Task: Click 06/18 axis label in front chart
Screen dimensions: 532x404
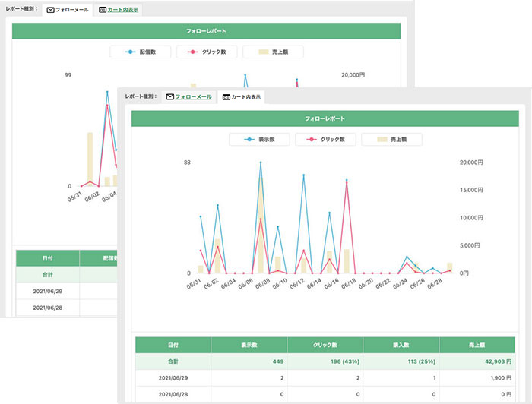Action: click(348, 284)
